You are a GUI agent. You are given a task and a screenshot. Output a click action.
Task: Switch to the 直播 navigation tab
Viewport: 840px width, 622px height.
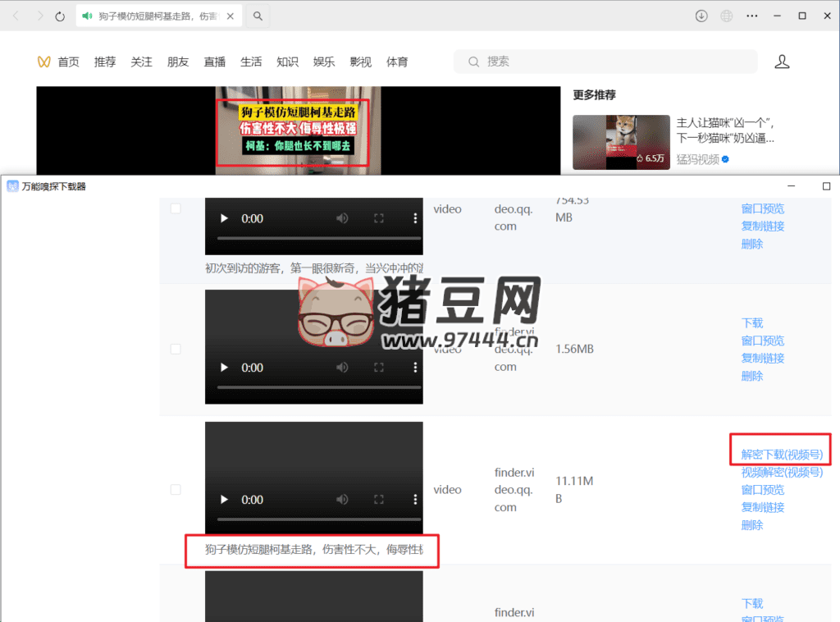[x=215, y=62]
